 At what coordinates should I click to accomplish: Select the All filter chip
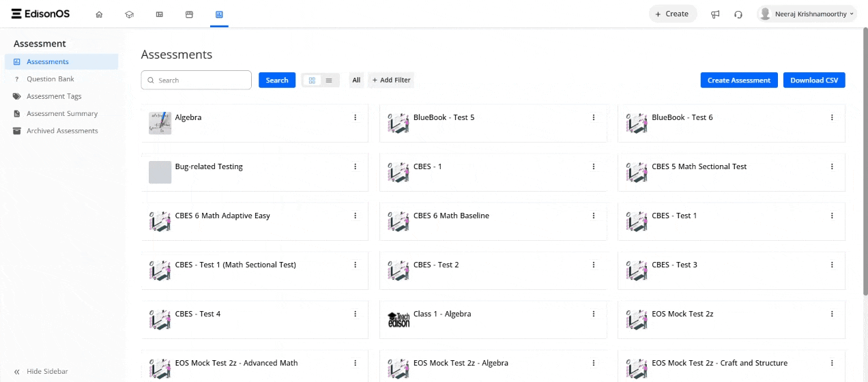356,80
